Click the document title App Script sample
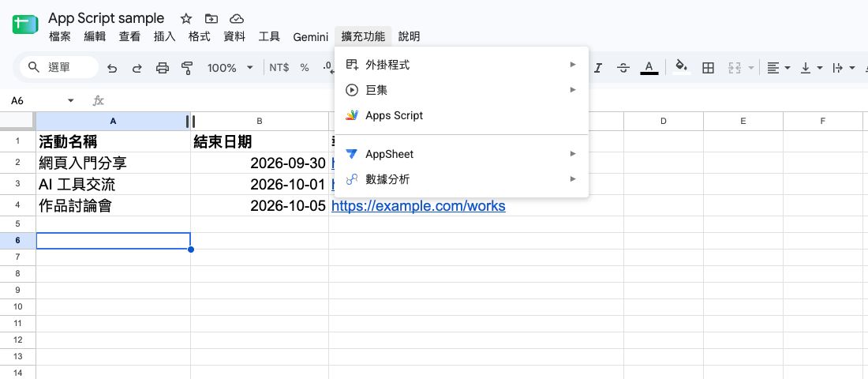Image resolution: width=868 pixels, height=379 pixels. click(107, 18)
